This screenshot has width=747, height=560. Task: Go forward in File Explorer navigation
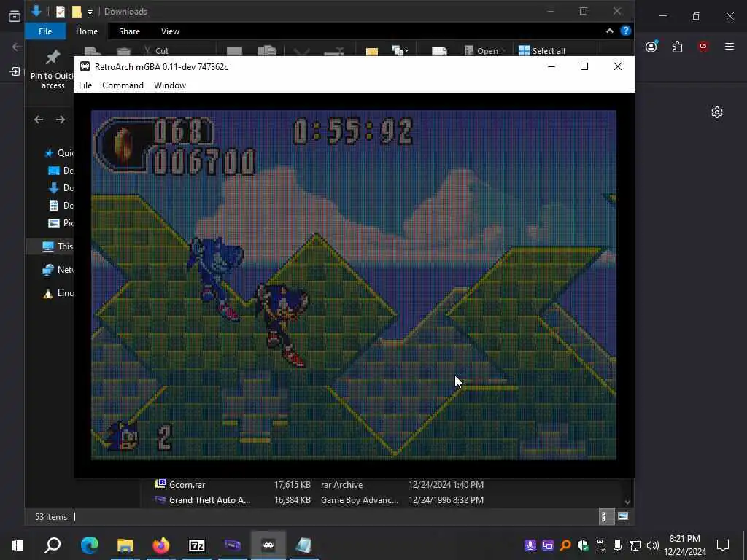coord(60,120)
